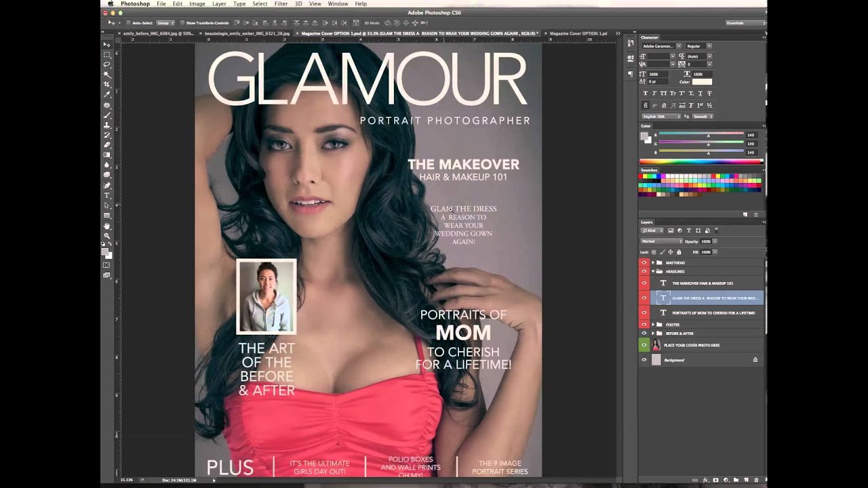This screenshot has width=868, height=488.
Task: Select the History Brush tool
Action: (107, 135)
